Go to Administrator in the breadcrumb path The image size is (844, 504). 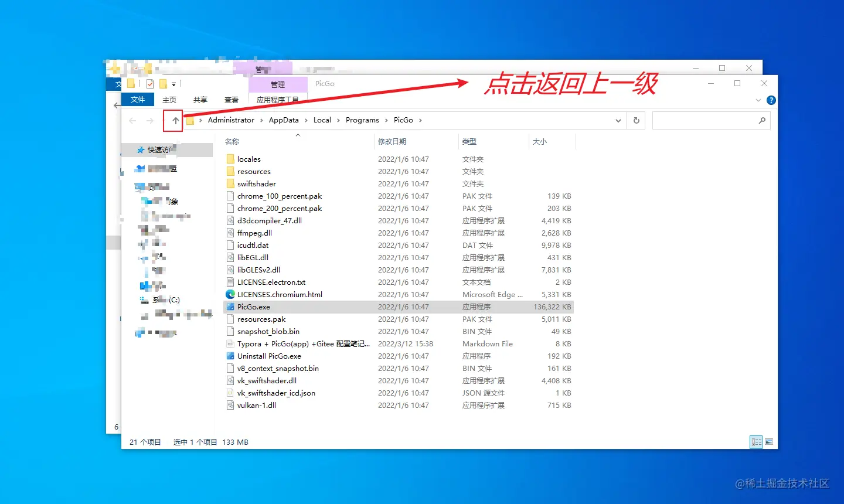pyautogui.click(x=231, y=120)
